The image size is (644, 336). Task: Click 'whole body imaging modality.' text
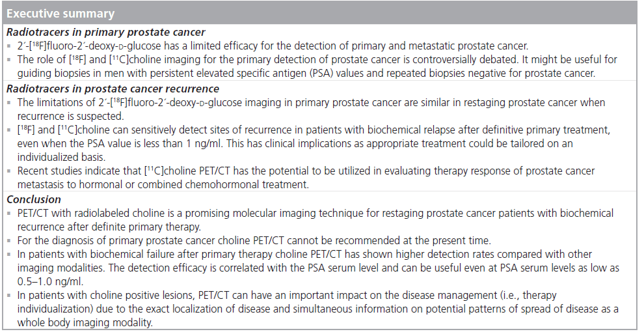point(85,323)
